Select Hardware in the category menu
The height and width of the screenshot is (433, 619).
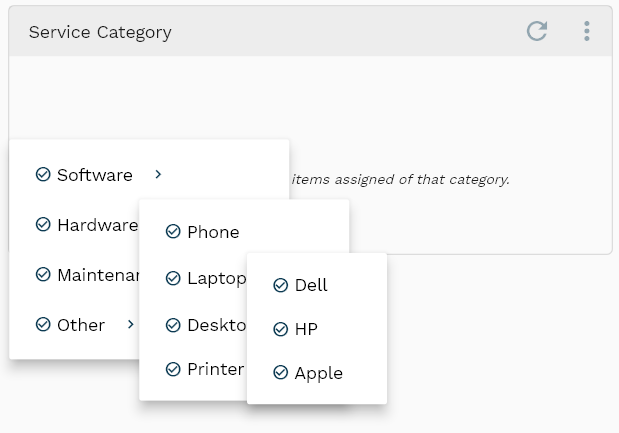click(x=87, y=225)
